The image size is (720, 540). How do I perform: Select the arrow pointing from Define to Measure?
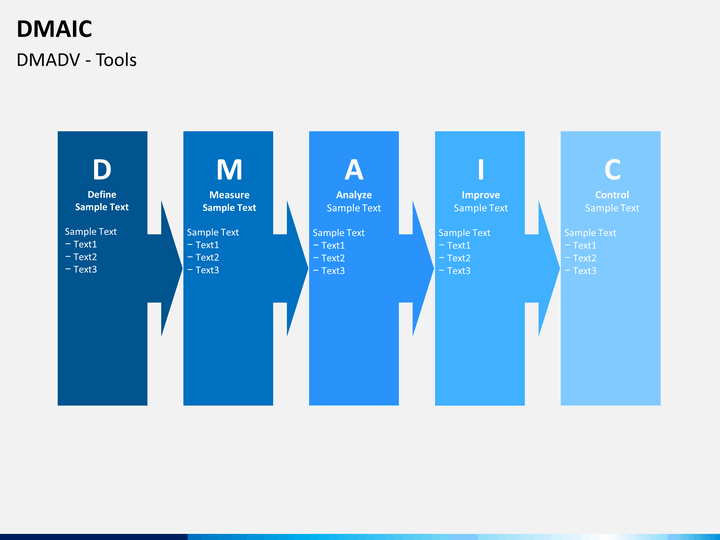click(165, 268)
